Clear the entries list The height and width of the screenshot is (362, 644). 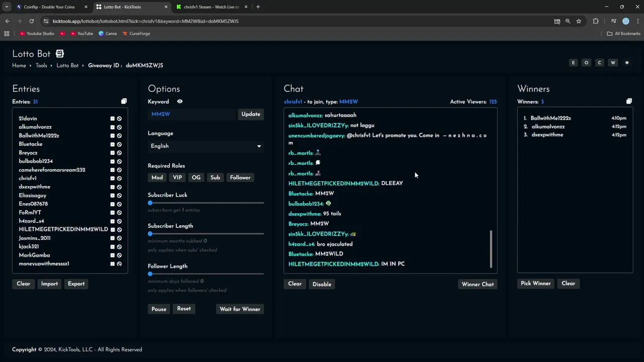[23, 284]
